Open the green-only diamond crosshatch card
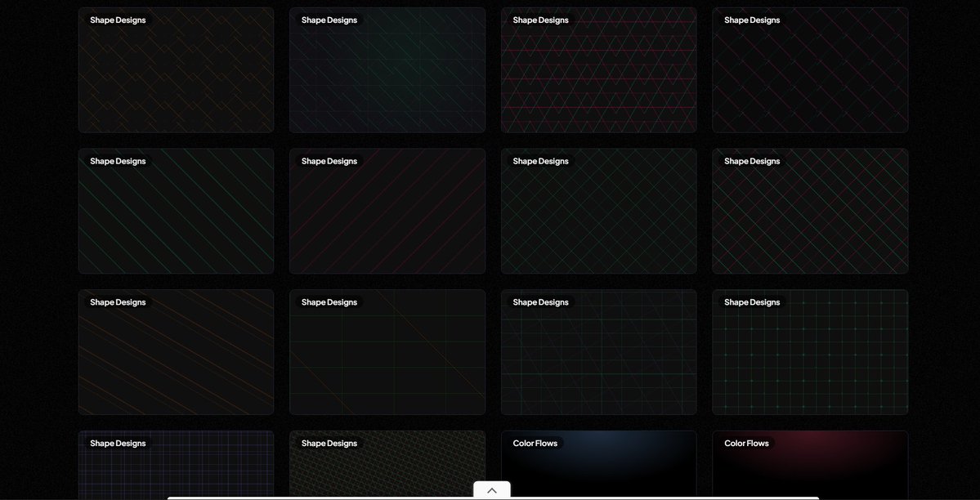 pyautogui.click(x=599, y=212)
